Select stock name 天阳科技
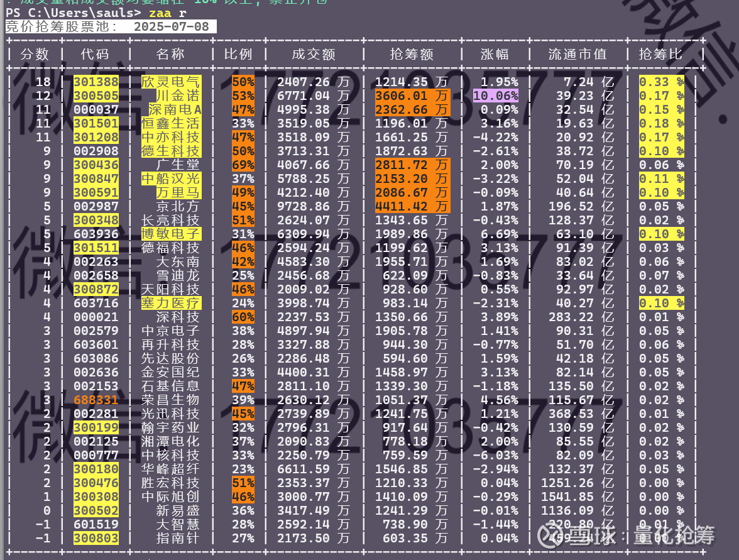The height and width of the screenshot is (560, 739). click(171, 289)
